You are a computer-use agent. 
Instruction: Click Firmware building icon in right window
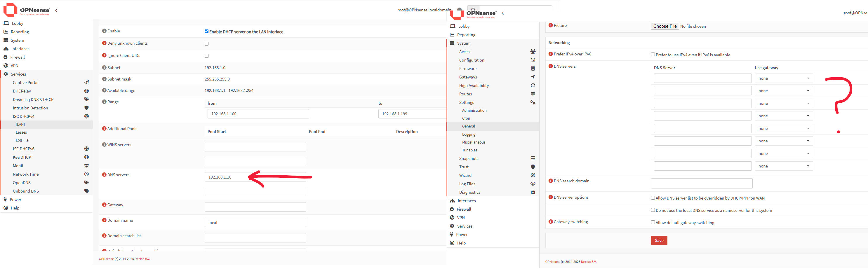click(533, 68)
